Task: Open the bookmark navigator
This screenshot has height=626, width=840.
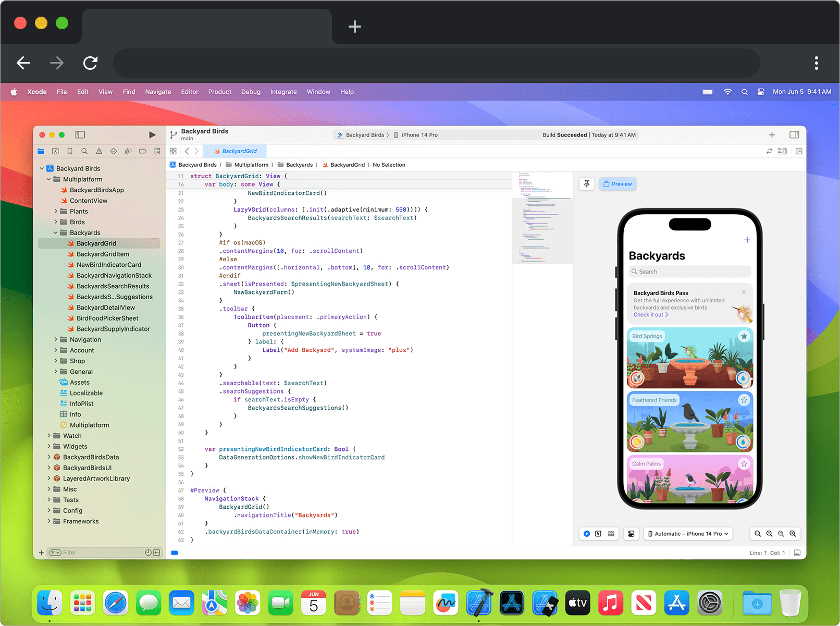Action: tap(70, 151)
